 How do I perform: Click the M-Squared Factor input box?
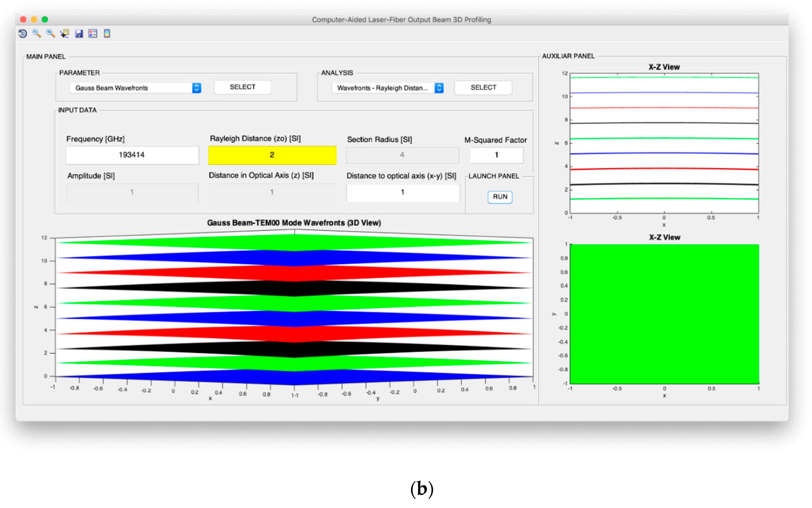point(496,155)
